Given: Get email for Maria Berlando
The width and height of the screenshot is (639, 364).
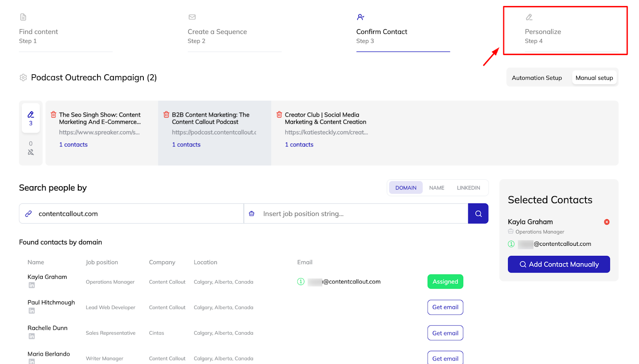Looking at the screenshot, I should tap(445, 358).
